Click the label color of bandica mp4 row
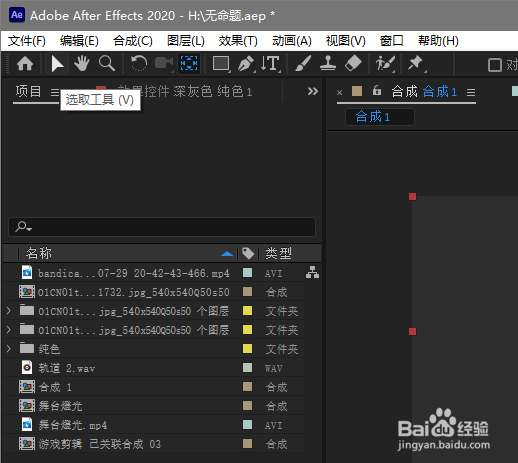 pos(247,273)
